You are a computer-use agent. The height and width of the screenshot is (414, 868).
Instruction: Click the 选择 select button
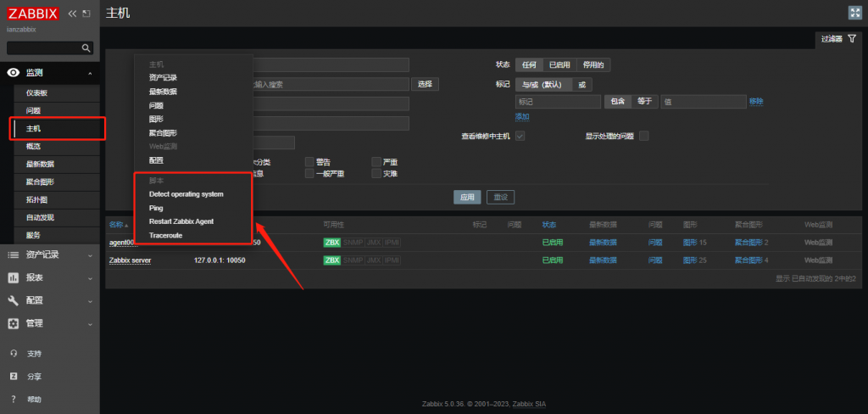425,84
